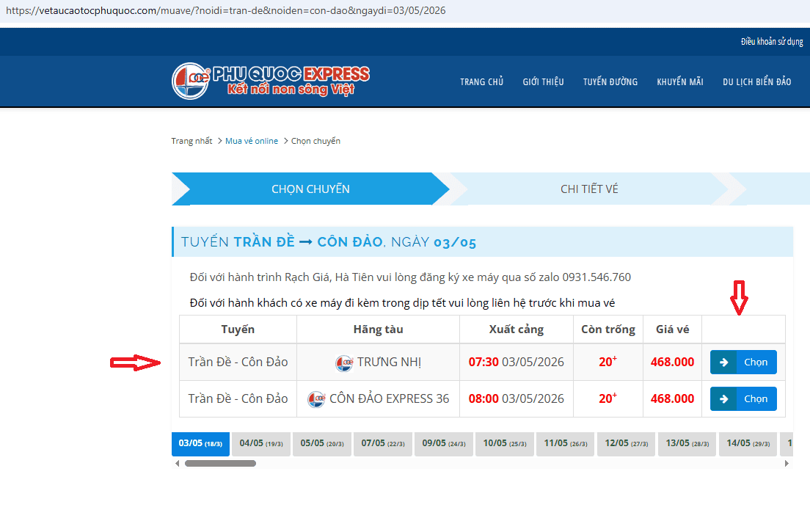The height and width of the screenshot is (532, 810).
Task: Click the Phu Quoc Express logo
Action: tap(271, 81)
